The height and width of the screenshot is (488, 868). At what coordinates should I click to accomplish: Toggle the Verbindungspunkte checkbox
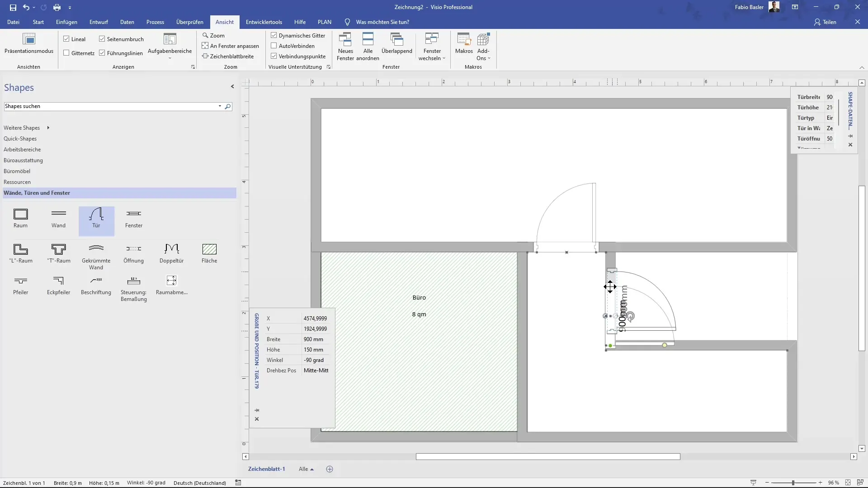coord(274,56)
